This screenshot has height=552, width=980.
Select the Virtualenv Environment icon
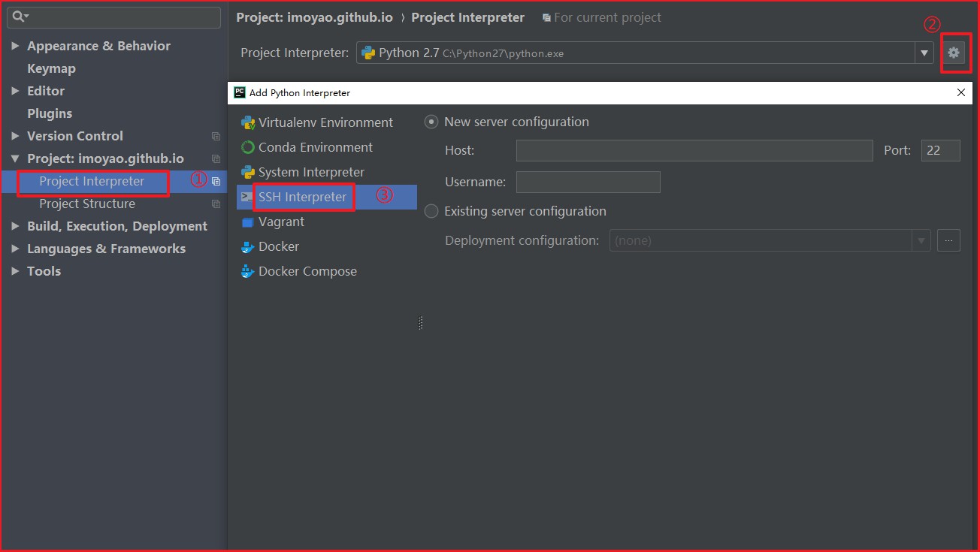point(247,123)
